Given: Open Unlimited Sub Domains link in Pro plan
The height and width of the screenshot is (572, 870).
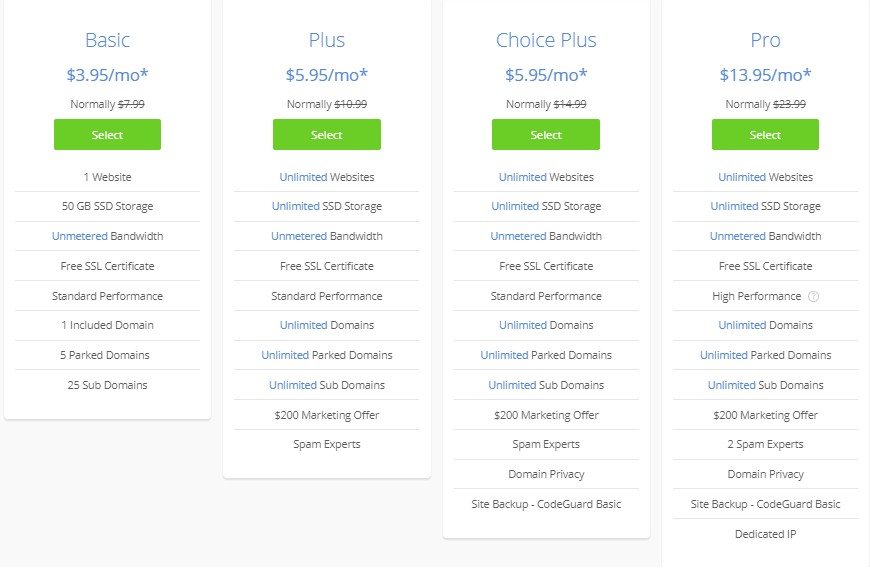Looking at the screenshot, I should (731, 385).
